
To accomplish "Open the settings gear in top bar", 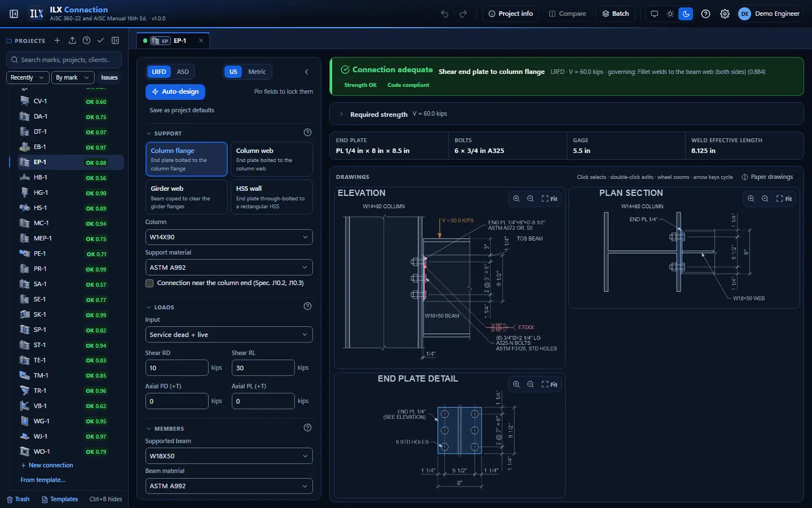I will pyautogui.click(x=725, y=14).
